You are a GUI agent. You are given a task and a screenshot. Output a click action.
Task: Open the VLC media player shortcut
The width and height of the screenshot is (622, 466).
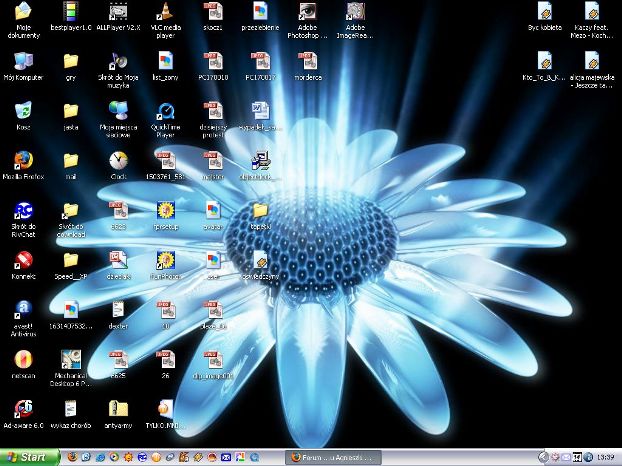pyautogui.click(x=164, y=13)
